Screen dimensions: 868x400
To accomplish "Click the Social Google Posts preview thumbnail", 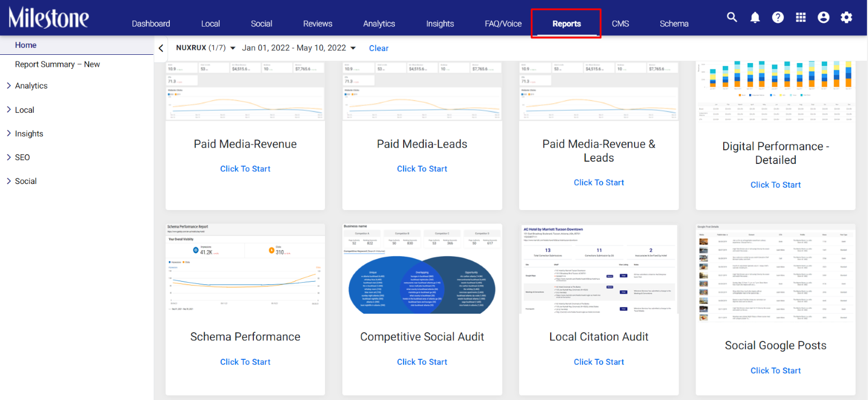I will click(x=776, y=273).
